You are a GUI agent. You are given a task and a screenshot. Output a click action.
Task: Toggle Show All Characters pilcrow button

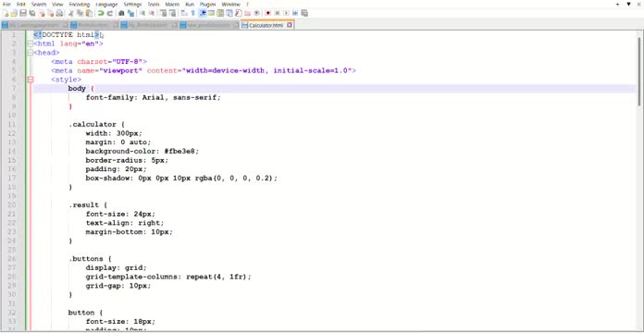point(192,13)
